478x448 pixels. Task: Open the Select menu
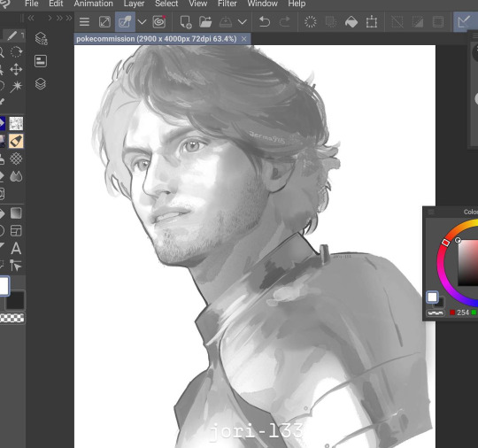[166, 4]
